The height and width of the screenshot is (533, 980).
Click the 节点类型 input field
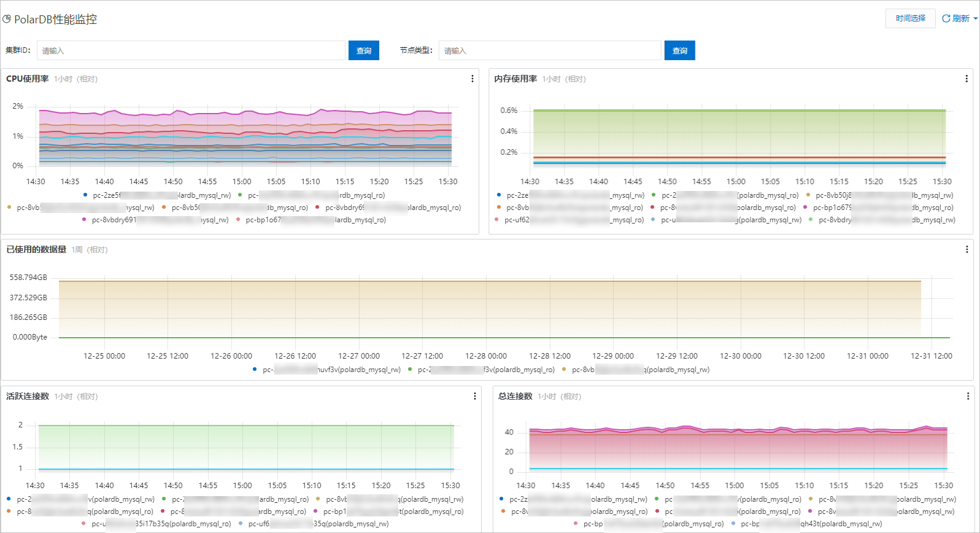coord(550,50)
